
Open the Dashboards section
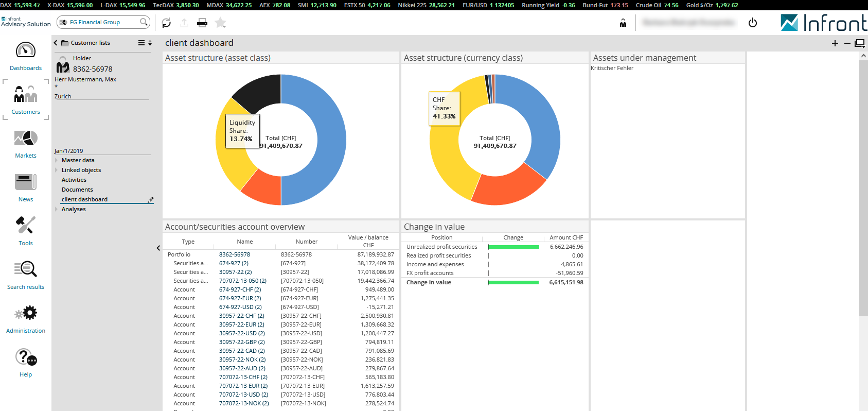click(x=26, y=57)
